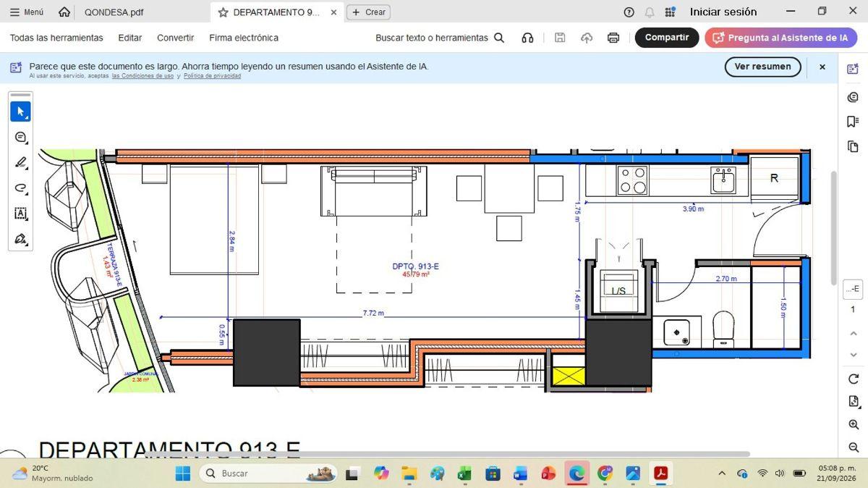Click Pregunta al Asistente de IA

pyautogui.click(x=781, y=38)
